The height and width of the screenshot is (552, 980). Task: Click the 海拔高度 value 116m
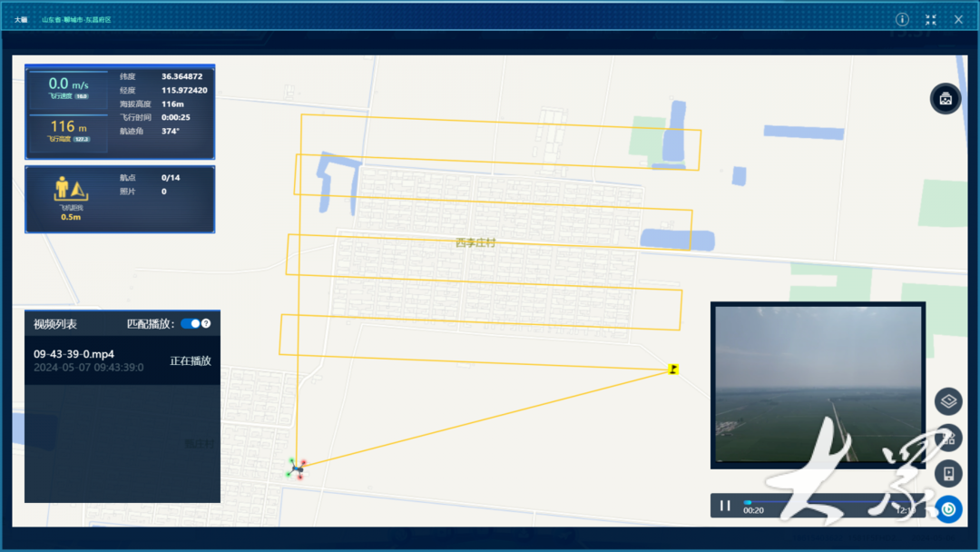pyautogui.click(x=172, y=103)
